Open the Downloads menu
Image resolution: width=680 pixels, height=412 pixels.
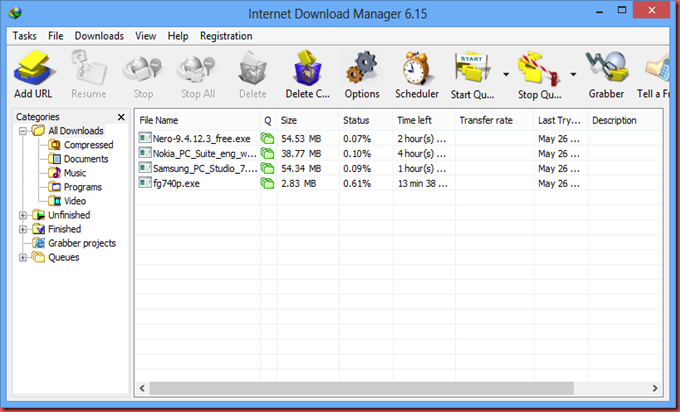pyautogui.click(x=99, y=36)
